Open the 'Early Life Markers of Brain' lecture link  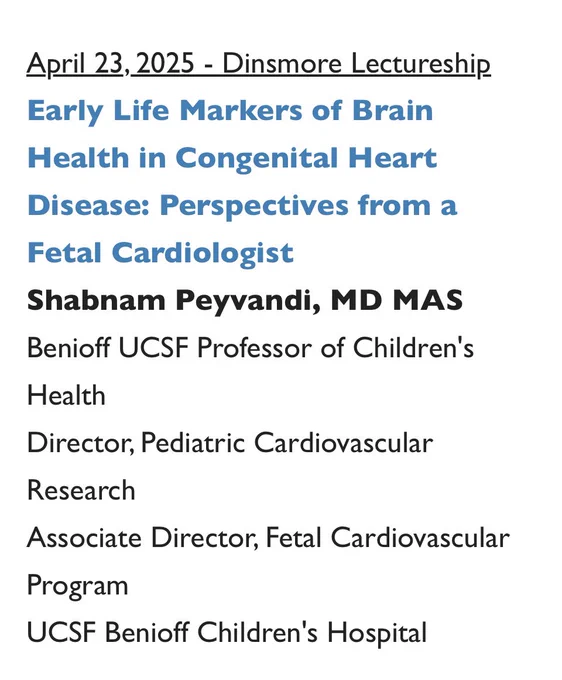[230, 111]
